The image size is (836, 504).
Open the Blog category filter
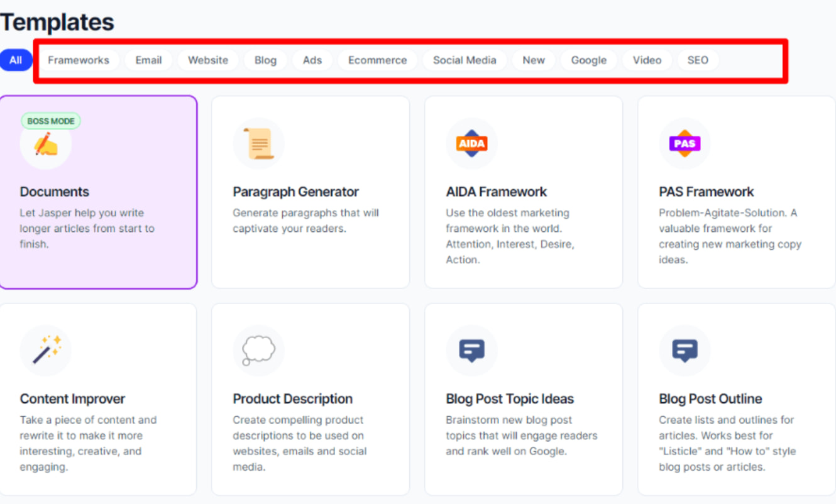[265, 60]
